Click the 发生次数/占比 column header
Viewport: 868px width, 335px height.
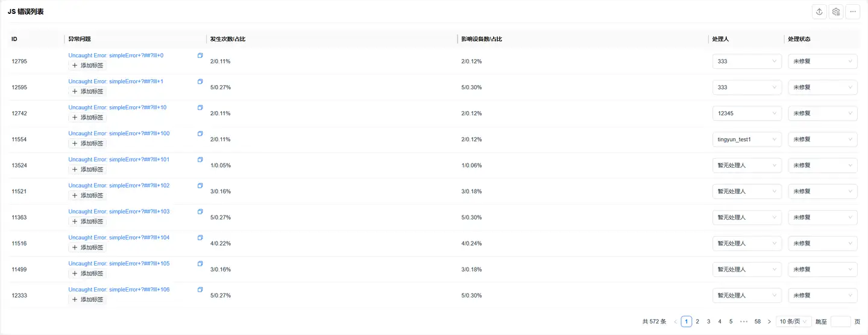(228, 39)
